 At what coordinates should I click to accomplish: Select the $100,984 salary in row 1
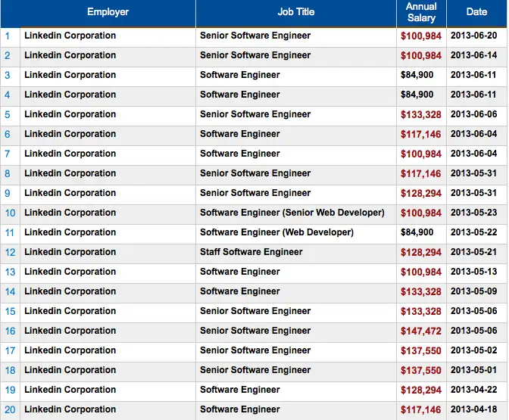[x=421, y=36]
